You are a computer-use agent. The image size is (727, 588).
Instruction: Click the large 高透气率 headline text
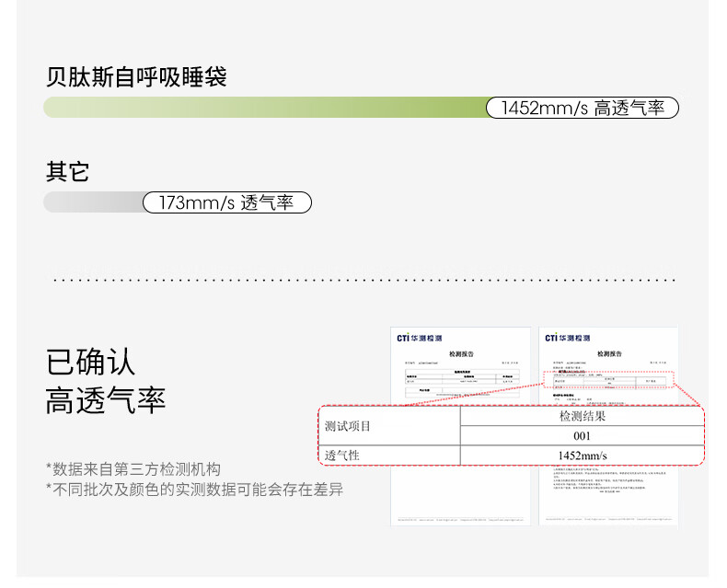(x=106, y=400)
